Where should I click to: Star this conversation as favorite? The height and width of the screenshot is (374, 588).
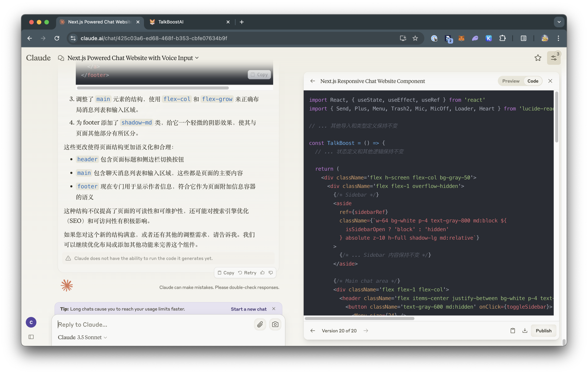point(538,58)
